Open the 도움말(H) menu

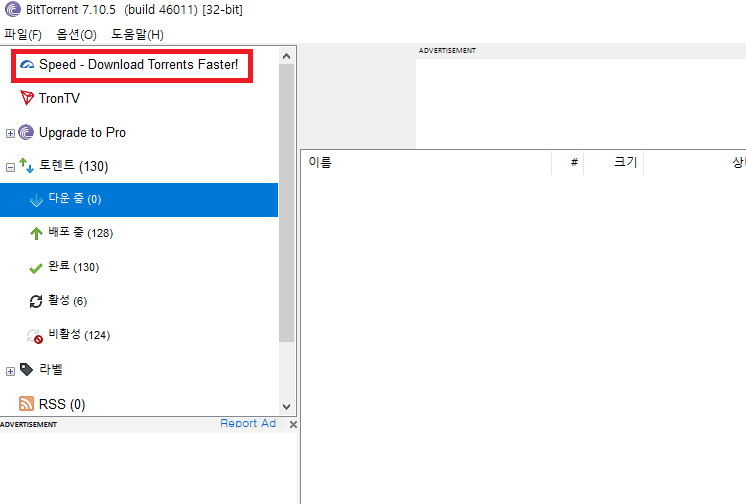click(137, 35)
